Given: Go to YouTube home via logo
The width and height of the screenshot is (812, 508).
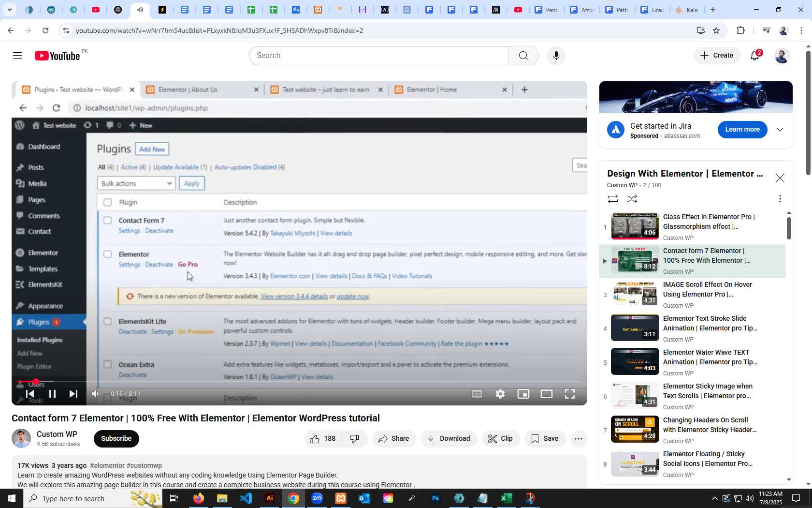Looking at the screenshot, I should (x=58, y=56).
